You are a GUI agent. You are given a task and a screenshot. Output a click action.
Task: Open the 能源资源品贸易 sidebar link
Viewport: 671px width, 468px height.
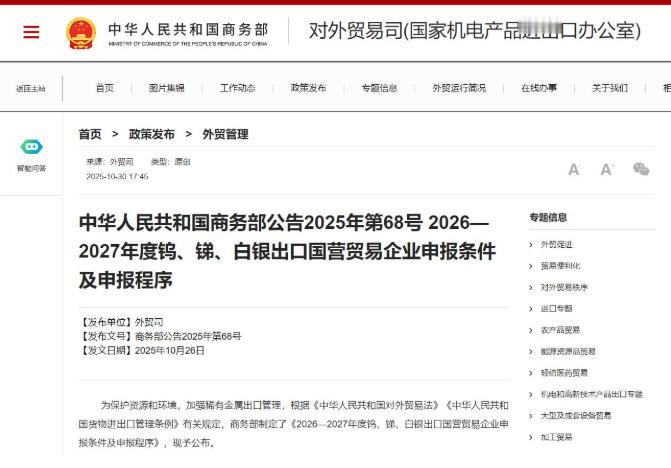568,352
